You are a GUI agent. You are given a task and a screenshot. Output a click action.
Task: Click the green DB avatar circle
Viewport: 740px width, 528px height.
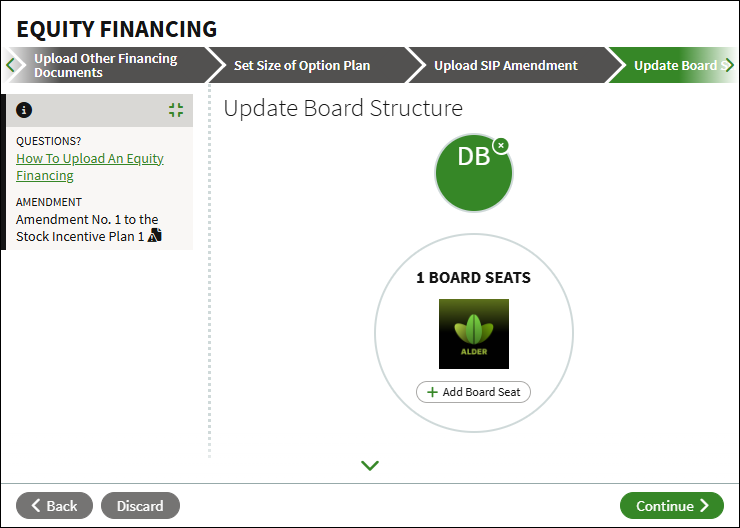pyautogui.click(x=473, y=173)
